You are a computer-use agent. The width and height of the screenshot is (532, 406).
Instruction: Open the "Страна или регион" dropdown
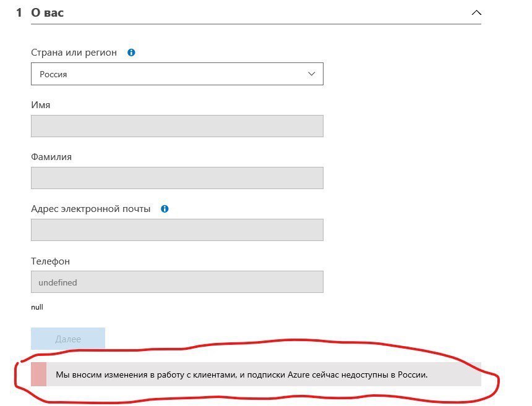(x=177, y=74)
